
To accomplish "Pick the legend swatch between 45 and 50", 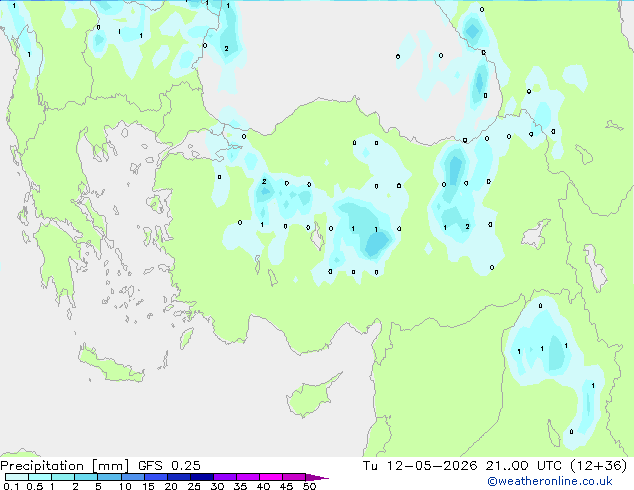I will [x=294, y=477].
